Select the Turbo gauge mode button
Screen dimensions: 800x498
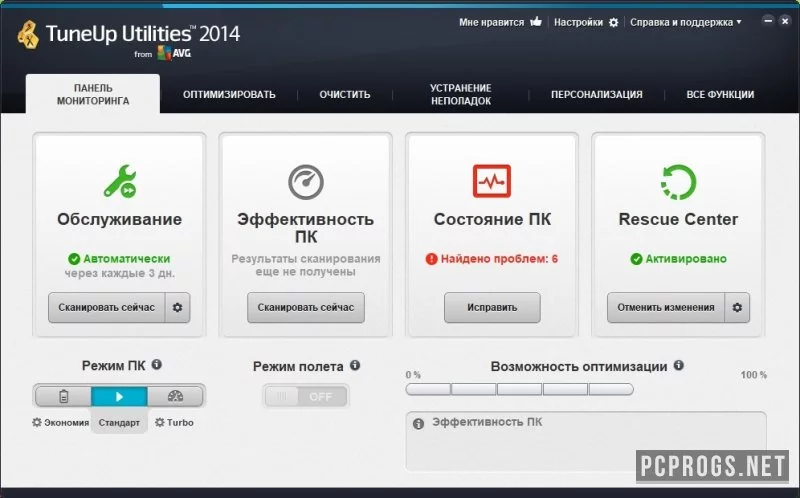(x=175, y=396)
